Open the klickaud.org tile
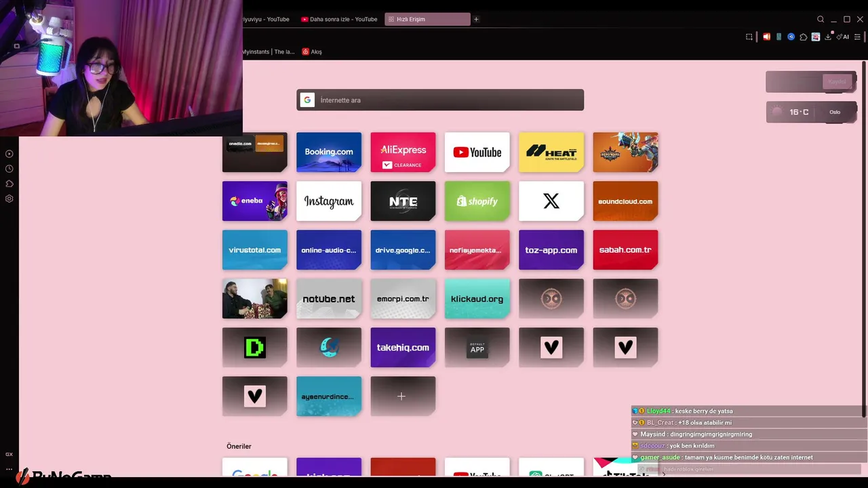Image resolution: width=868 pixels, height=488 pixels. [477, 298]
